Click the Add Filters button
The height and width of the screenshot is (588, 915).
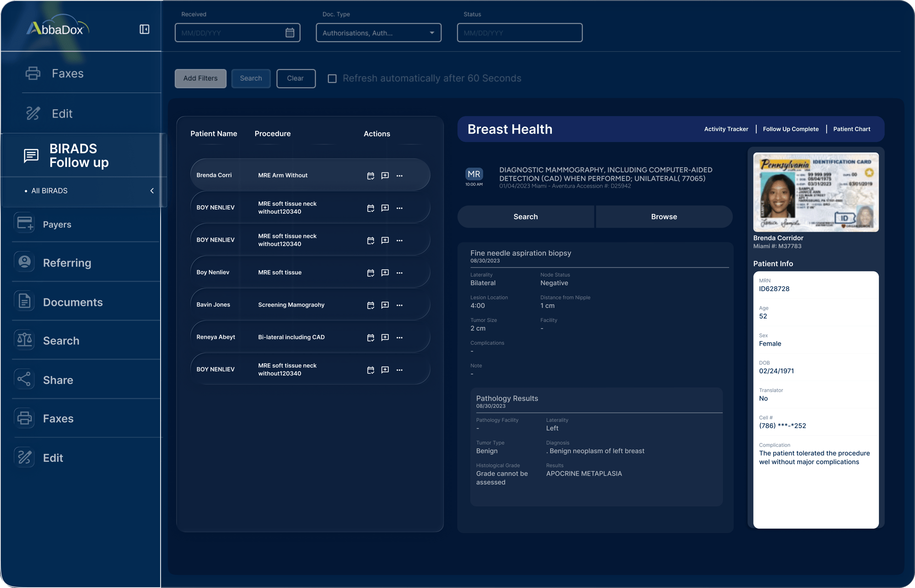(200, 79)
